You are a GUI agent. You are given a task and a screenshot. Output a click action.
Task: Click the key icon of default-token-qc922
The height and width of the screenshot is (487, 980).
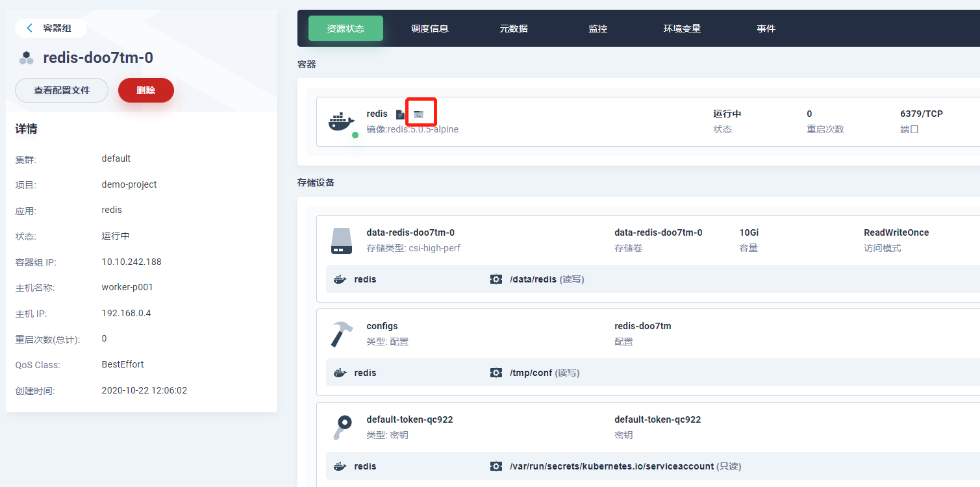click(341, 427)
